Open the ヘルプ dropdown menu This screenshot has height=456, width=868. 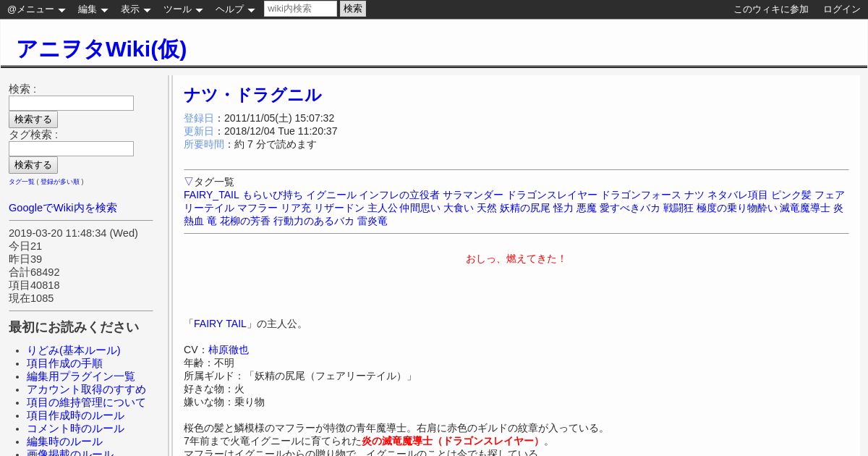pyautogui.click(x=235, y=9)
